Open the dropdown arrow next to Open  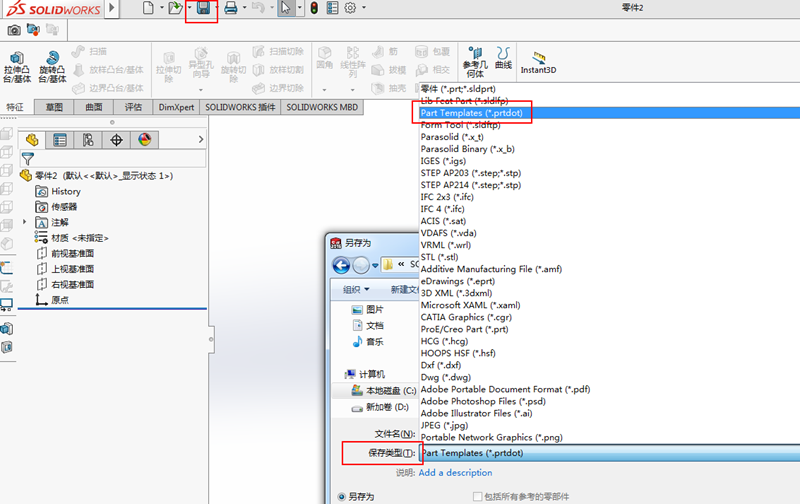click(x=189, y=8)
